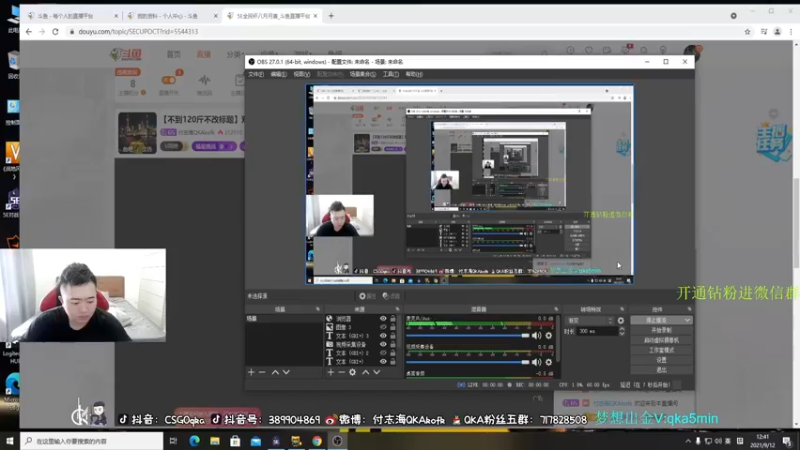Open Chrome profile avatar icon
This screenshot has width=800, height=450.
point(777,32)
